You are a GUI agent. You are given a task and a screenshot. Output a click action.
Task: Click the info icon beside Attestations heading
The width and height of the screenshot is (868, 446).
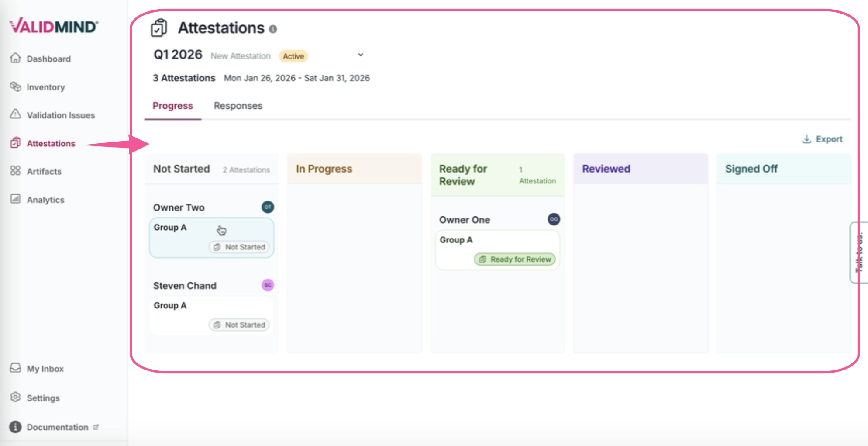tap(273, 29)
